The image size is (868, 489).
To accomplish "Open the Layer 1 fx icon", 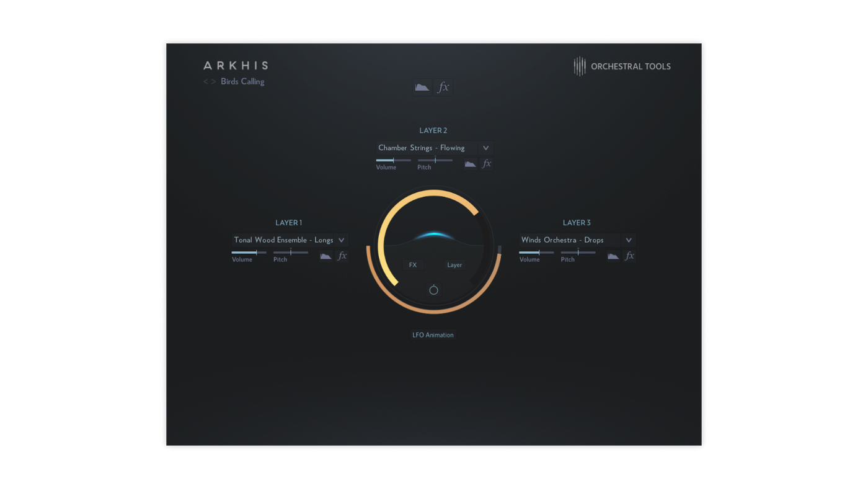I will [342, 256].
